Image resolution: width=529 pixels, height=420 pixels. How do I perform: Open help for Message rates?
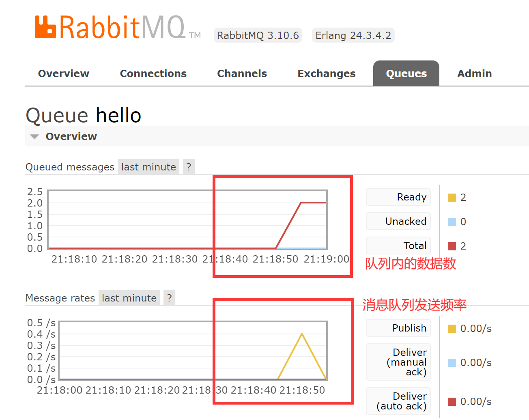tap(169, 298)
